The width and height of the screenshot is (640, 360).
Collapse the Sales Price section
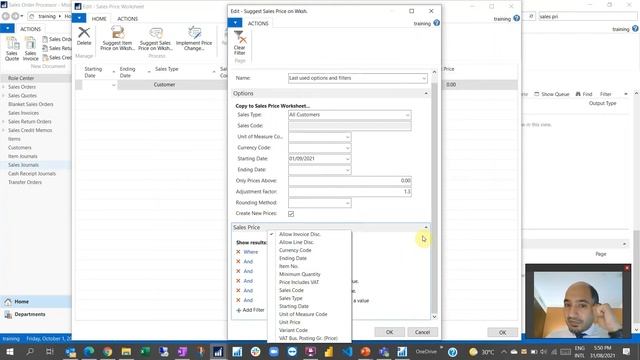[426, 227]
